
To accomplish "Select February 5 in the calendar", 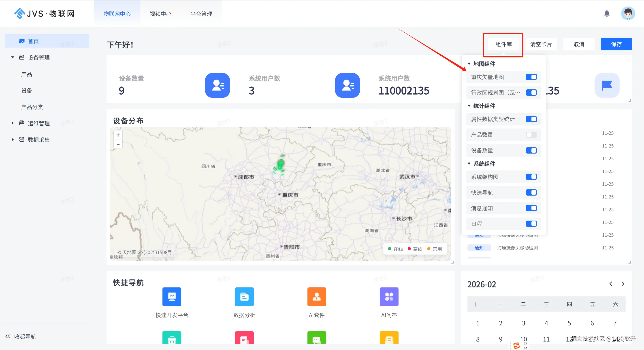I will (x=569, y=323).
